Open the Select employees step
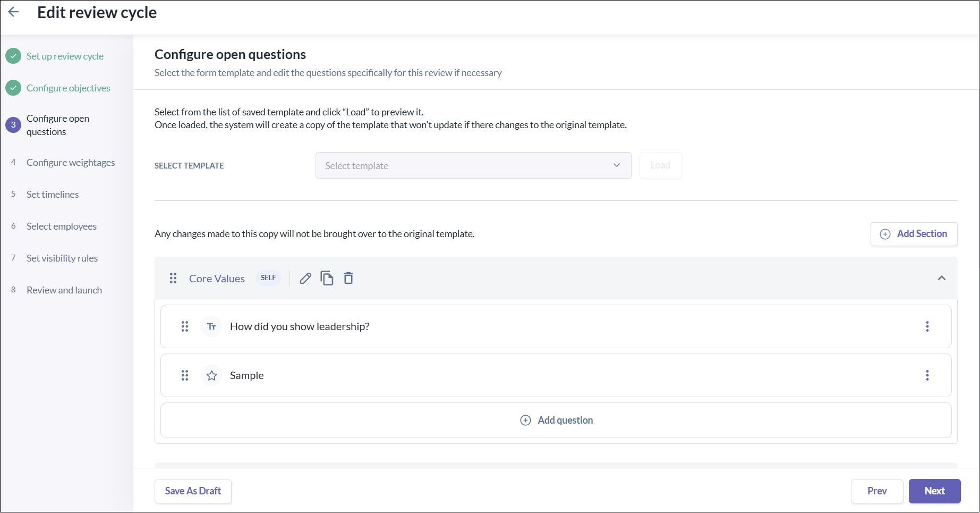The width and height of the screenshot is (980, 513). pos(62,226)
